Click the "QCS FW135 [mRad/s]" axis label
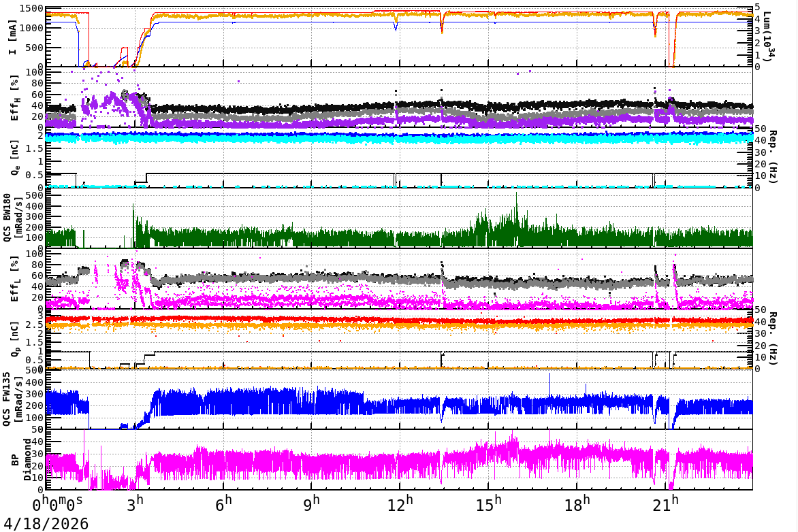This screenshot has width=798, height=532. (x=13, y=399)
